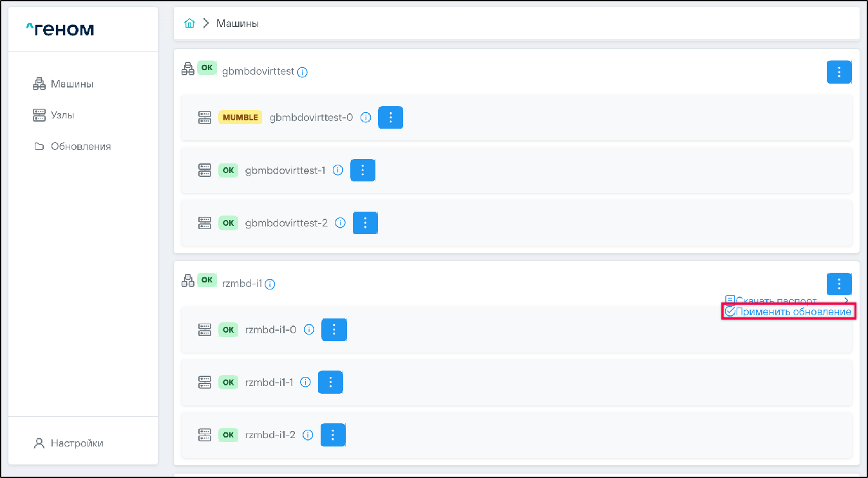Open Обновления section in the sidebar
The width and height of the screenshot is (868, 478).
(x=80, y=147)
